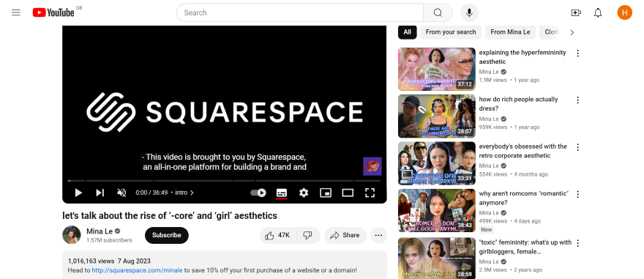Select the 'All' filter chip
Screen dimensions: 644x279
[x=407, y=32]
